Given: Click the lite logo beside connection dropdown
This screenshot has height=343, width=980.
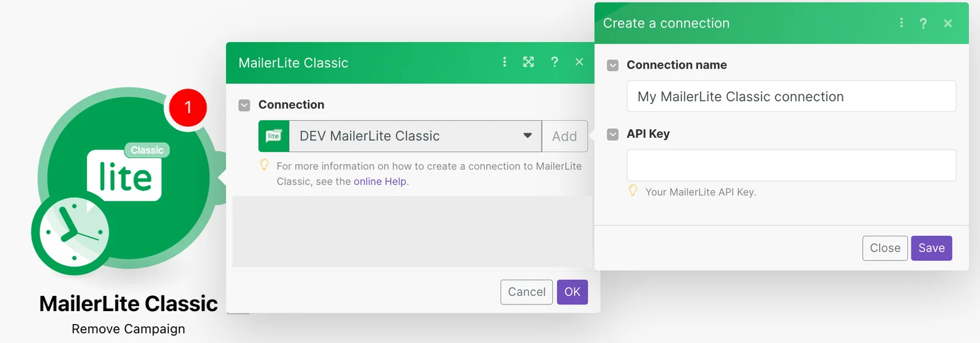Looking at the screenshot, I should pos(274,136).
